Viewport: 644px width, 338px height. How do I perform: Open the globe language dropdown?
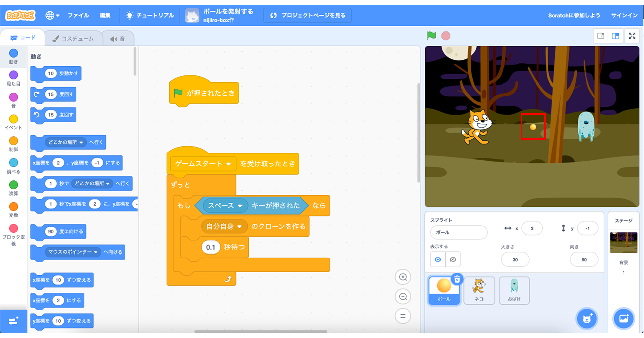pyautogui.click(x=52, y=15)
